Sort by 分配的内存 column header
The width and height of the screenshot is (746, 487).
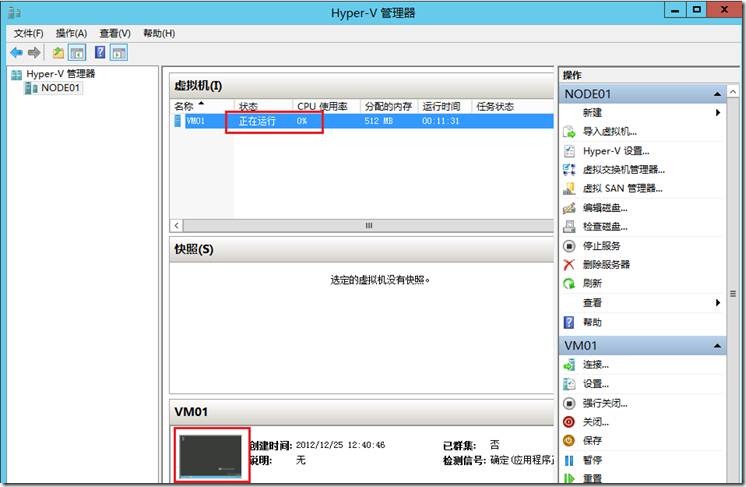pos(389,106)
